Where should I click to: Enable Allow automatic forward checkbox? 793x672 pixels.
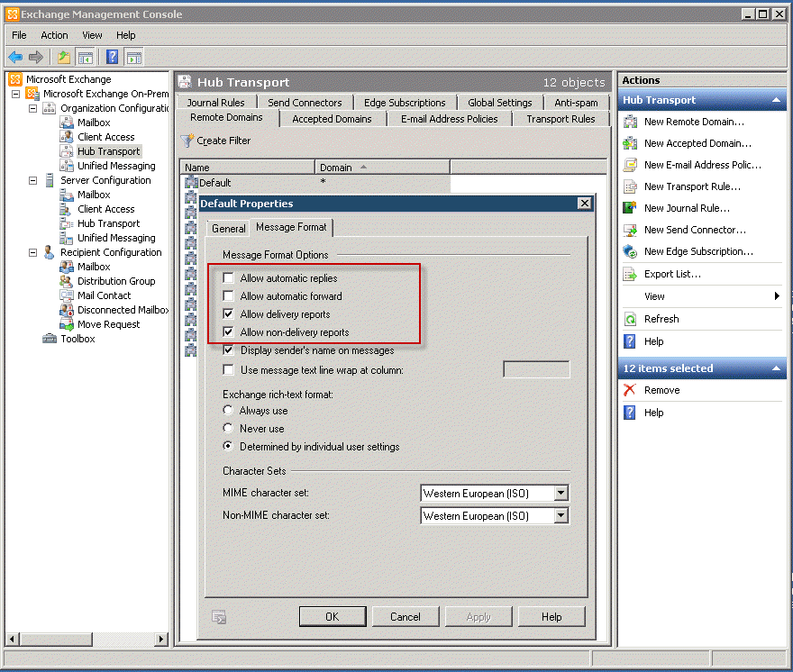click(229, 295)
